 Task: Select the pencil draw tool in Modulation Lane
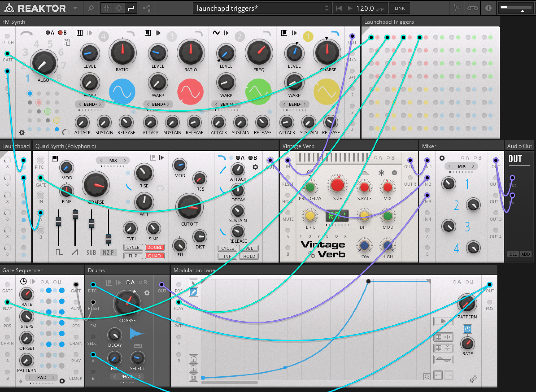pos(193,292)
